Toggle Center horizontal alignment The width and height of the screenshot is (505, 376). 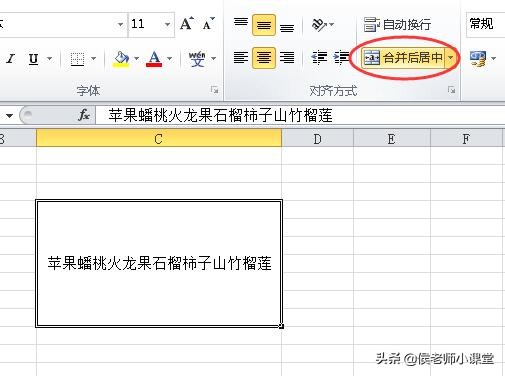coord(264,58)
